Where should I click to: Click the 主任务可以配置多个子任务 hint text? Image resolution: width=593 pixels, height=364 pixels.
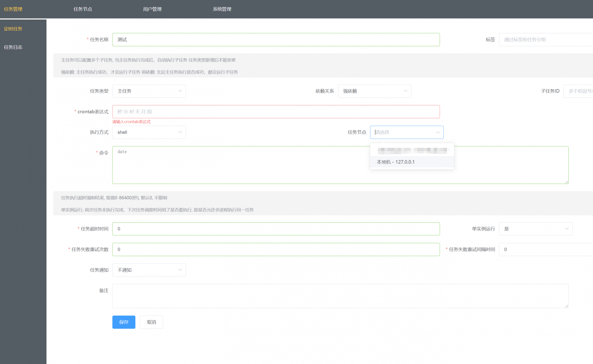tap(148, 60)
